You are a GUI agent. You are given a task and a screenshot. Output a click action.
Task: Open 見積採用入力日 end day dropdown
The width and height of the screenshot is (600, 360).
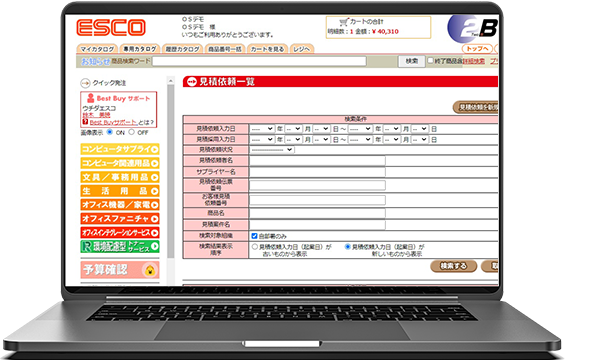[420, 140]
